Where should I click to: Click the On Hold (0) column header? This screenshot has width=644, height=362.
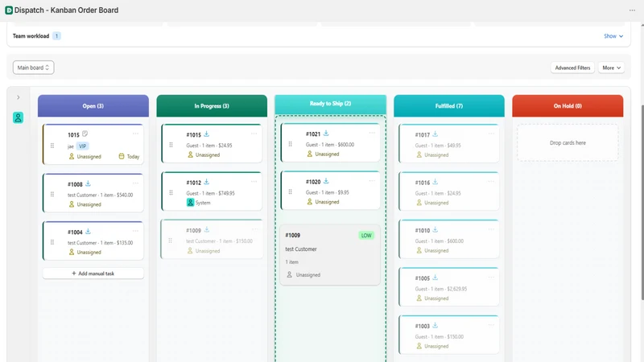[568, 106]
